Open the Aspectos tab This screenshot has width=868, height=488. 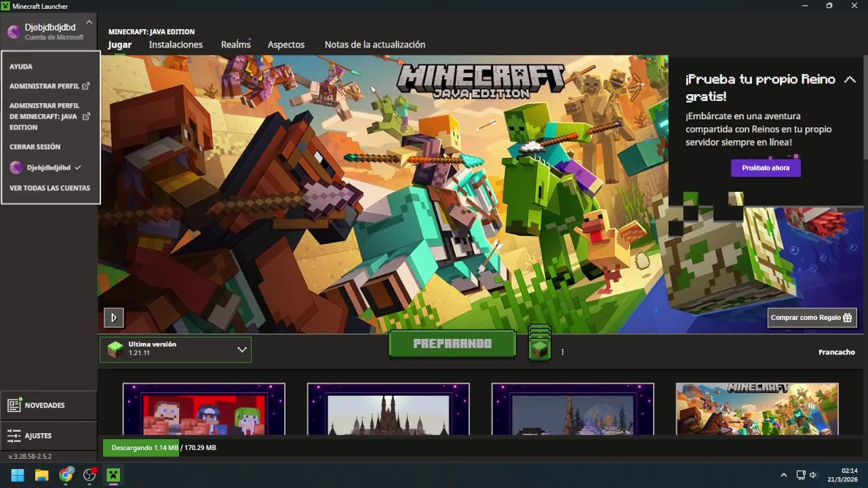[286, 44]
